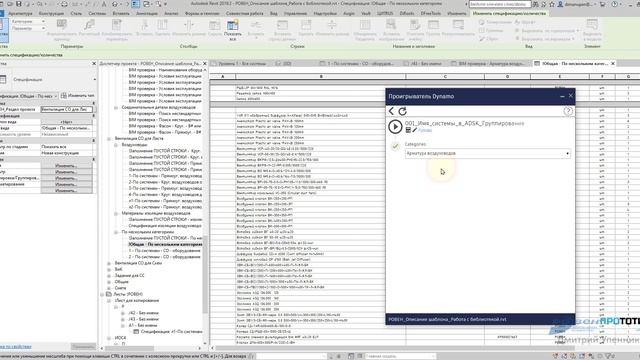Save the project from quick access toolbar
640x360 pixels.
pyautogui.click(x=19, y=4)
